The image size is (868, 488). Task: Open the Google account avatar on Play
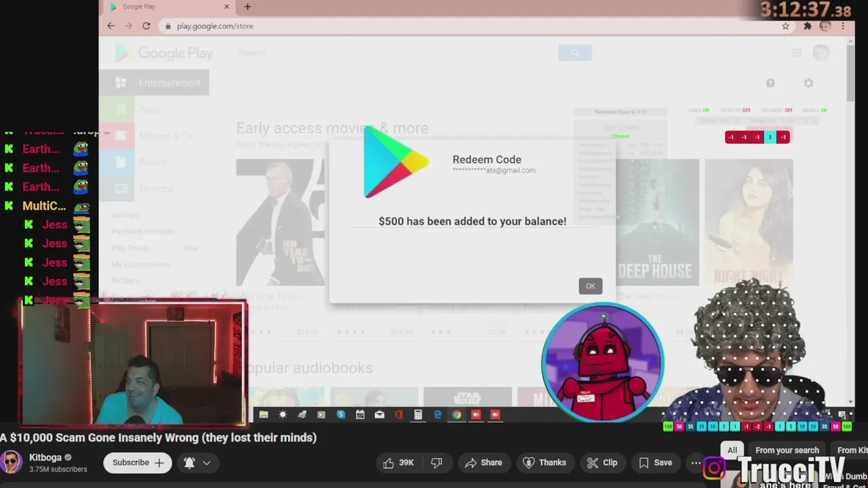821,53
